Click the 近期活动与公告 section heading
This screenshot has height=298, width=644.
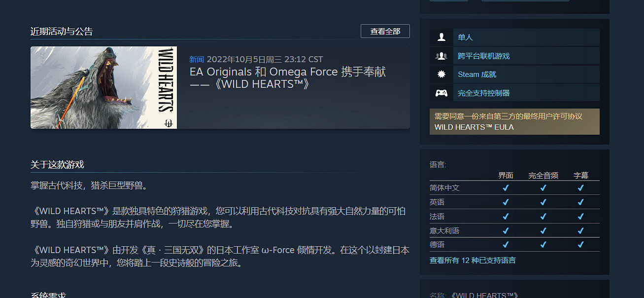[62, 32]
